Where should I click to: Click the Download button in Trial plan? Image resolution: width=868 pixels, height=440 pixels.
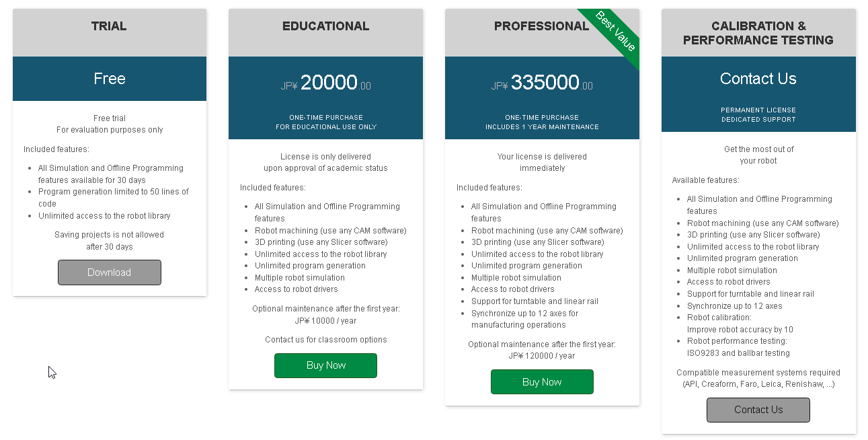pyautogui.click(x=110, y=272)
